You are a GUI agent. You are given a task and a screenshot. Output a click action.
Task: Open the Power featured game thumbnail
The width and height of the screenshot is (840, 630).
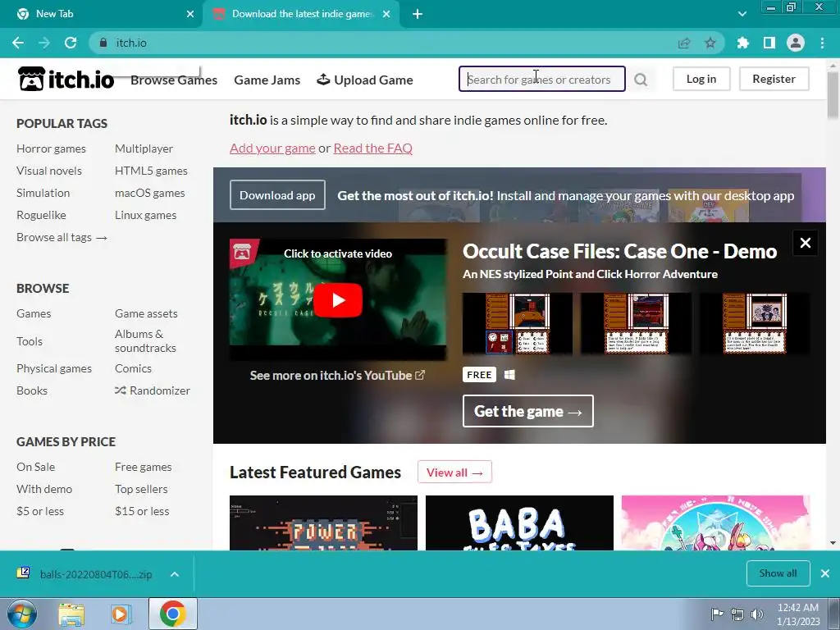click(x=323, y=523)
